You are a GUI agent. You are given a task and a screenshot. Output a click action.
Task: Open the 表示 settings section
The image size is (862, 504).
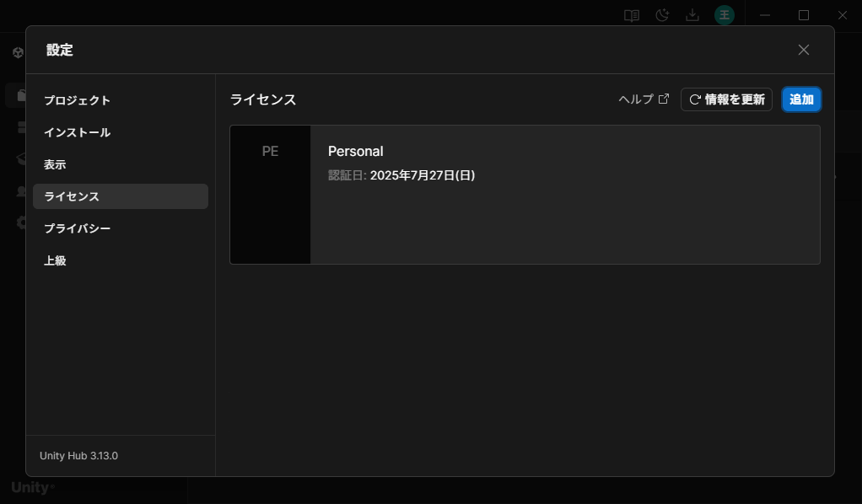coord(121,164)
